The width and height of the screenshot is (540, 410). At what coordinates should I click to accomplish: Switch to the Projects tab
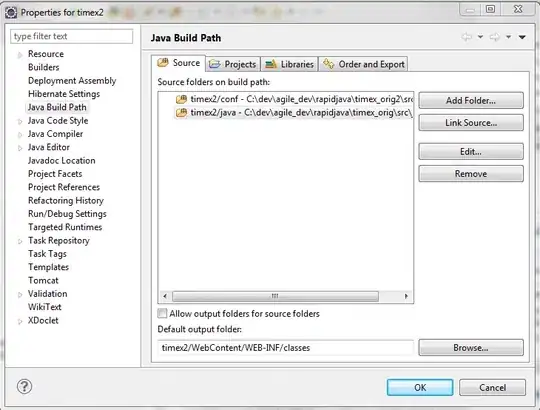[233, 64]
